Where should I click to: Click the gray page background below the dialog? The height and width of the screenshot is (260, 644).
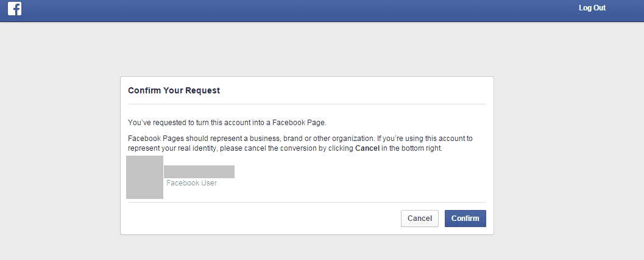coord(307,248)
